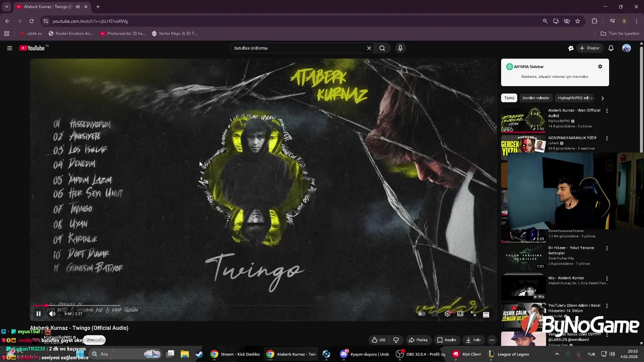This screenshot has height=362, width=644.
Task: Select the Seriden videolar chip
Action: (x=535, y=98)
